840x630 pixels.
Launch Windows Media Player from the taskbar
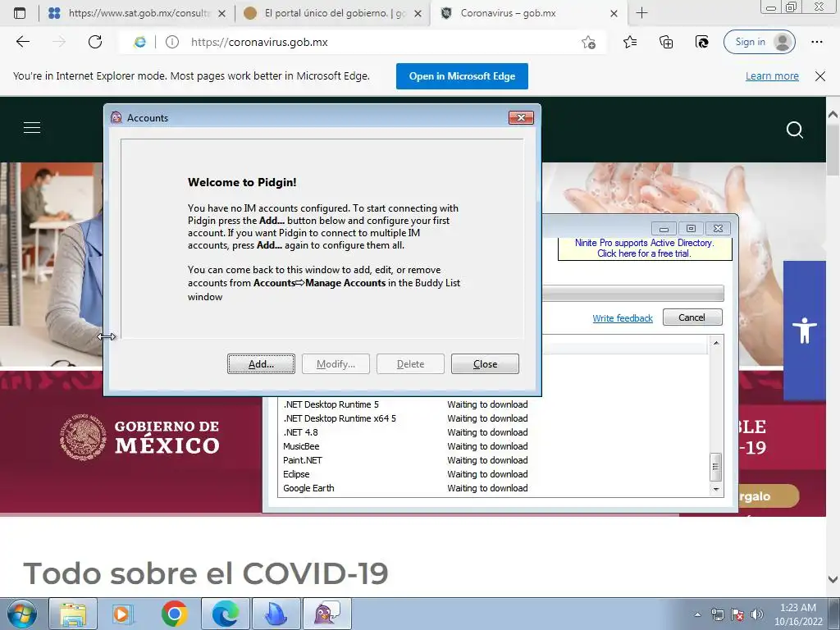pos(122,614)
